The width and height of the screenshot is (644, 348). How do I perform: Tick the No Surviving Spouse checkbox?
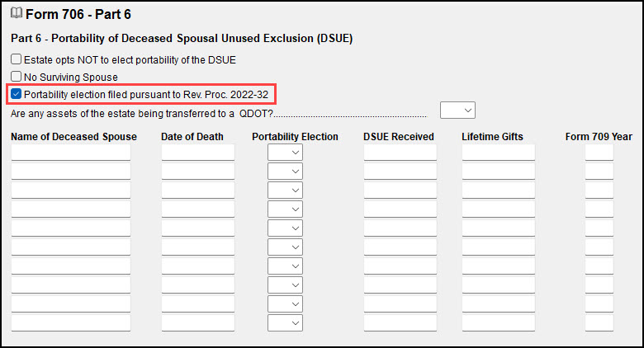click(16, 77)
